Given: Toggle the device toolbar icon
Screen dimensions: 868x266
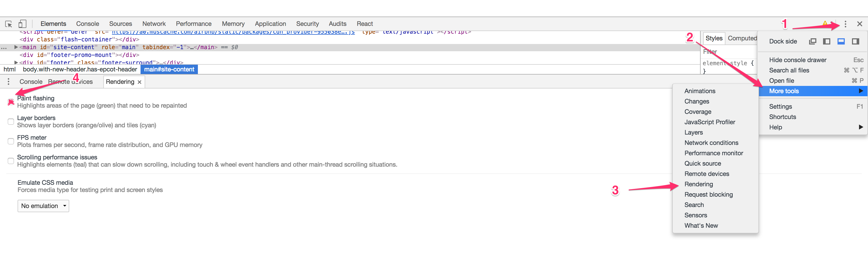Looking at the screenshot, I should (22, 24).
